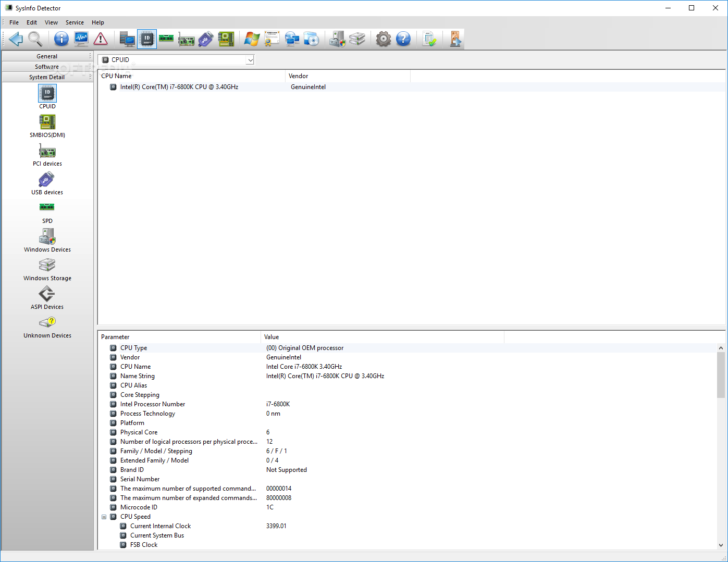The width and height of the screenshot is (728, 562).
Task: Select the Brand ID parameter row
Action: (407, 470)
